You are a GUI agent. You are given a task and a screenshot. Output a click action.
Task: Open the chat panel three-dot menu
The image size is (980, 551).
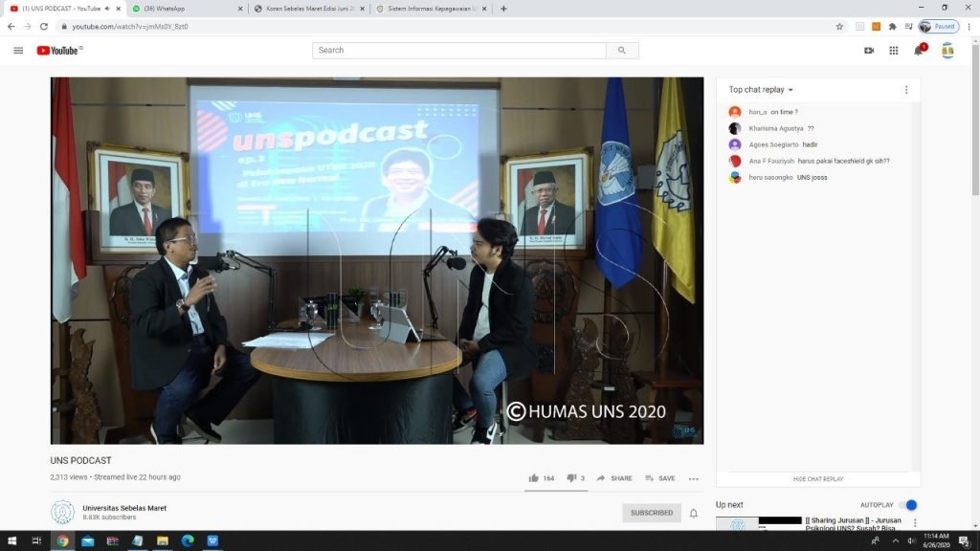click(906, 90)
